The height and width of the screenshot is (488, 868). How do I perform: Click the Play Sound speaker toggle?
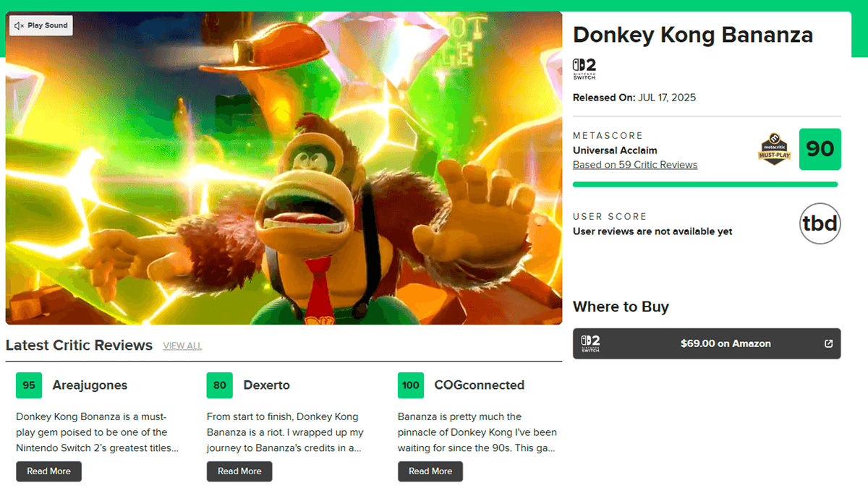pyautogui.click(x=41, y=25)
